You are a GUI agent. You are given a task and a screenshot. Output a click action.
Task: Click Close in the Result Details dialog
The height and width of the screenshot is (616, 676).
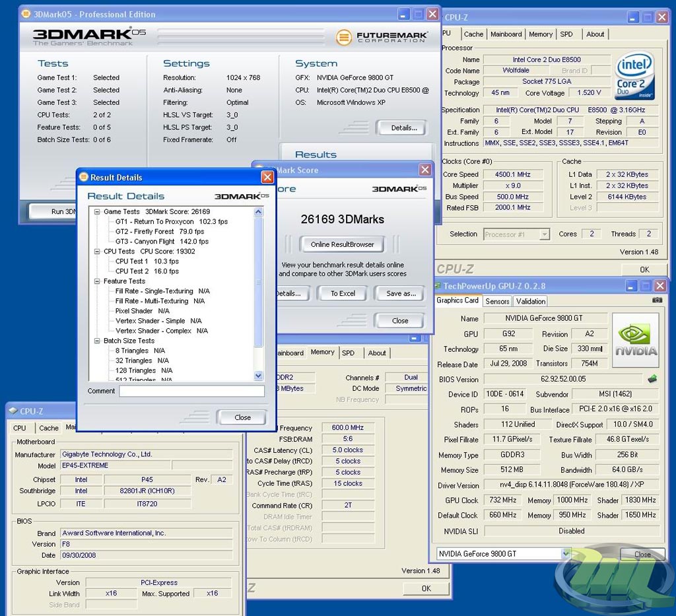tap(242, 417)
